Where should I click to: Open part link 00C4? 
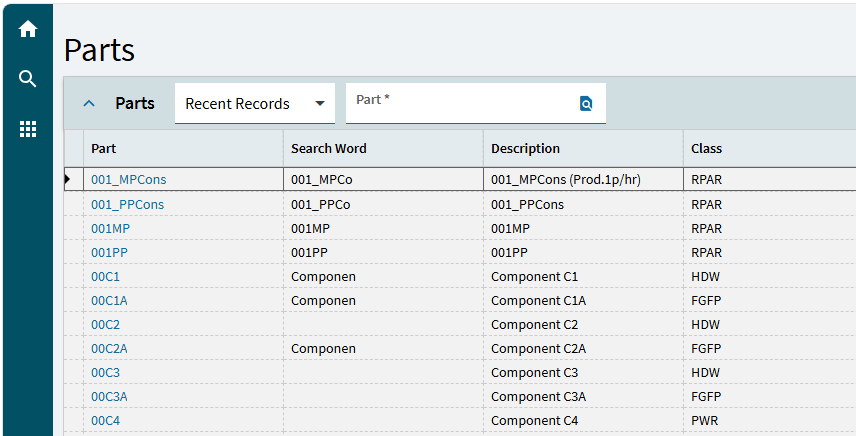[x=105, y=421]
